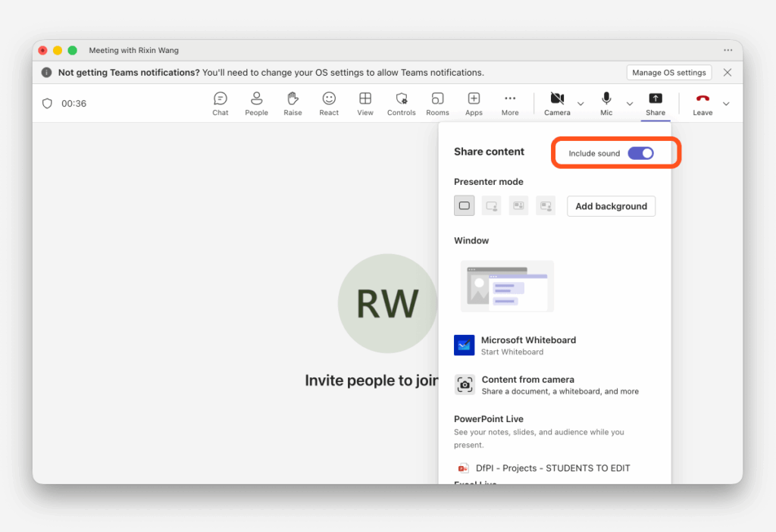
Task: Open meeting Controls
Action: click(x=401, y=103)
